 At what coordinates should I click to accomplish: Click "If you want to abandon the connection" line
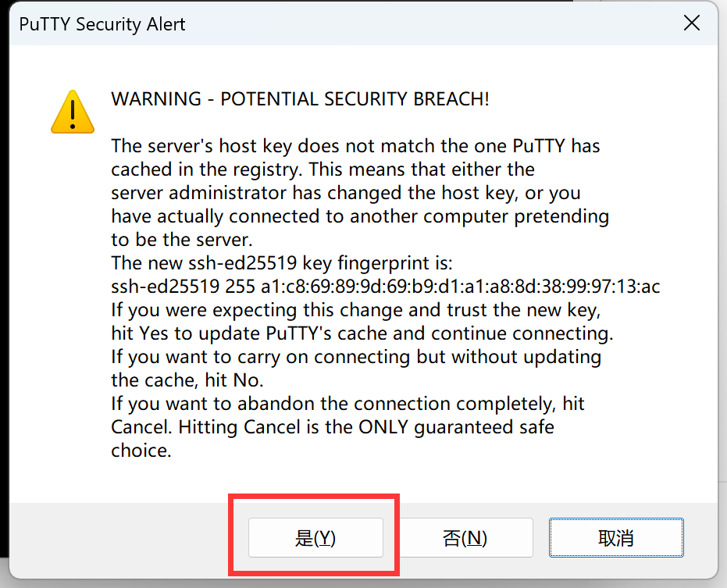coord(347,404)
